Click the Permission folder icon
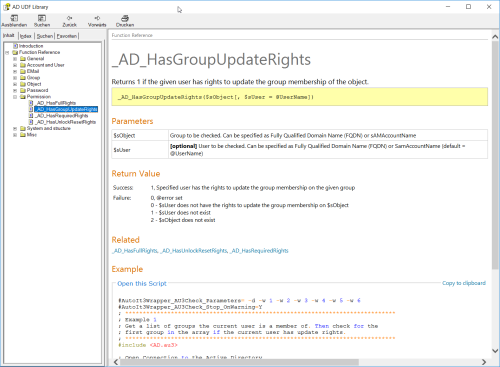 (23, 97)
